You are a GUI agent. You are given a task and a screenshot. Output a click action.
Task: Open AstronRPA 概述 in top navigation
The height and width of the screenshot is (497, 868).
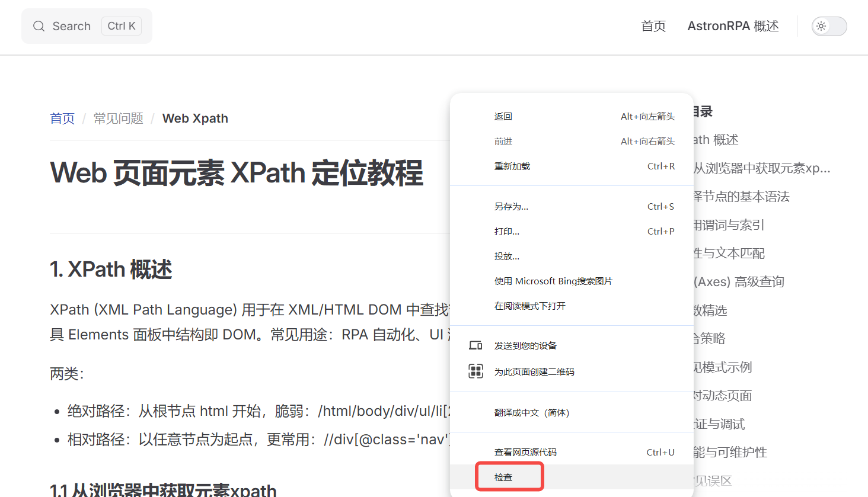coord(733,26)
